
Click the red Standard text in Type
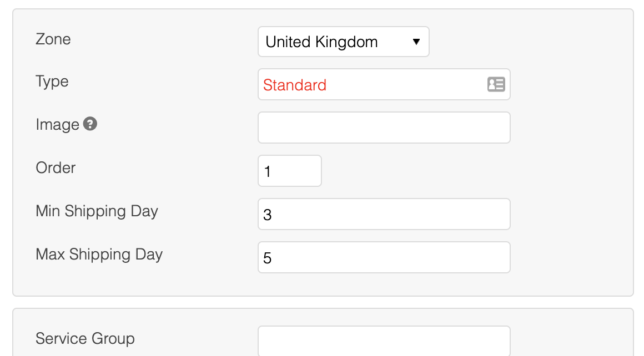point(295,85)
